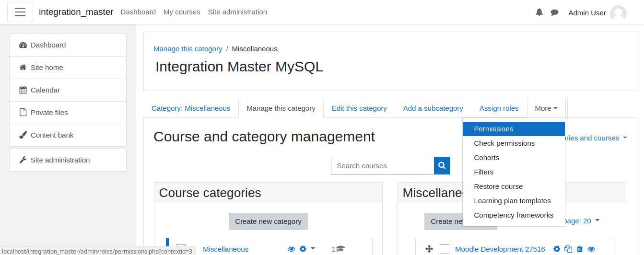Image resolution: width=644 pixels, height=255 pixels.
Task: Click the Site home house icon
Action: (x=23, y=68)
